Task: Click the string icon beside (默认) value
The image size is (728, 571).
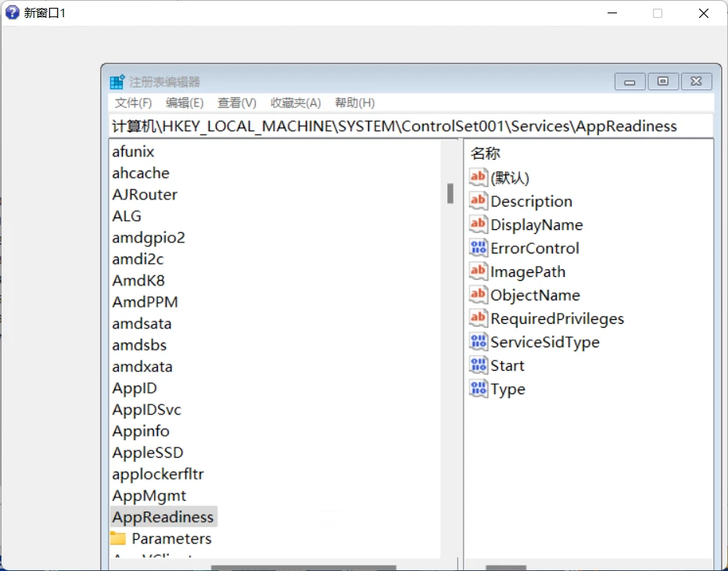Action: pyautogui.click(x=479, y=178)
